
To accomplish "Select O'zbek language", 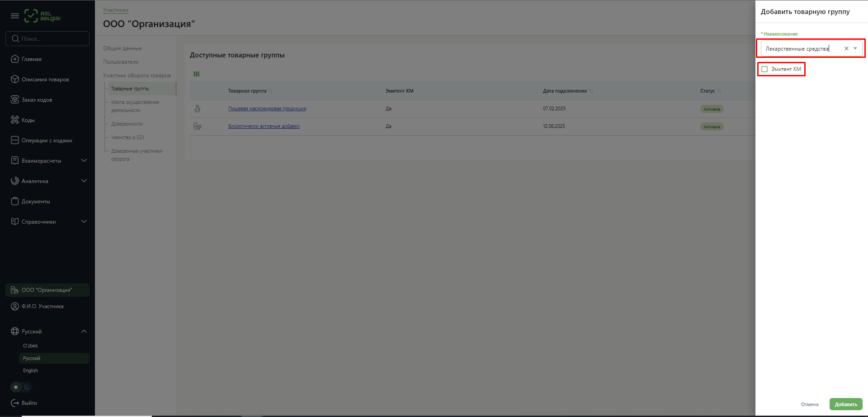I will (31, 346).
